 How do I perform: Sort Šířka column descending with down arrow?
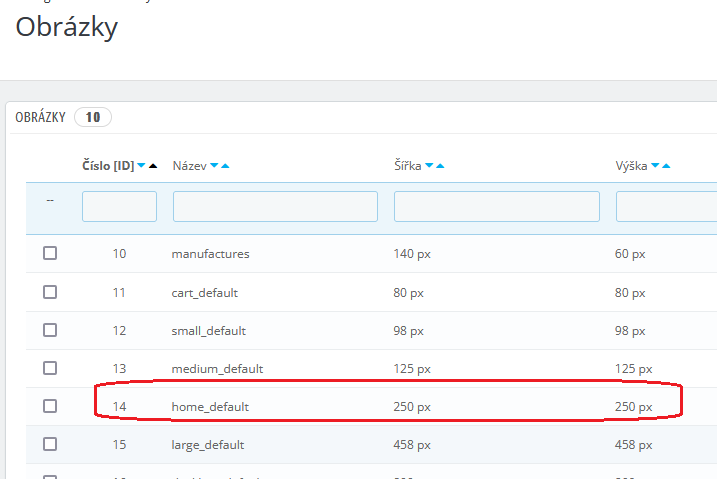429,166
